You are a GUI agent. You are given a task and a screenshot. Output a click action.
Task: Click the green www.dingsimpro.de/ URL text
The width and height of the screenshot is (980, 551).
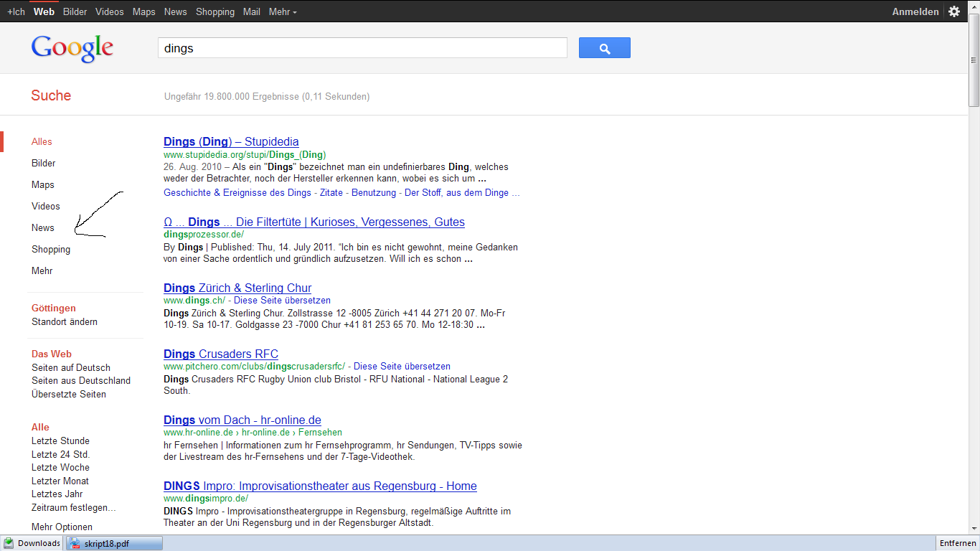pos(206,498)
